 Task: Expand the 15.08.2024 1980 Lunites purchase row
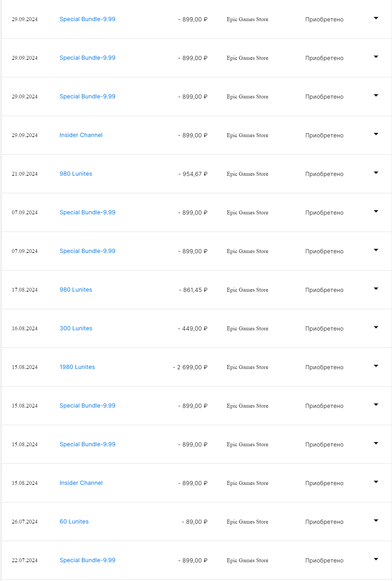point(376,366)
